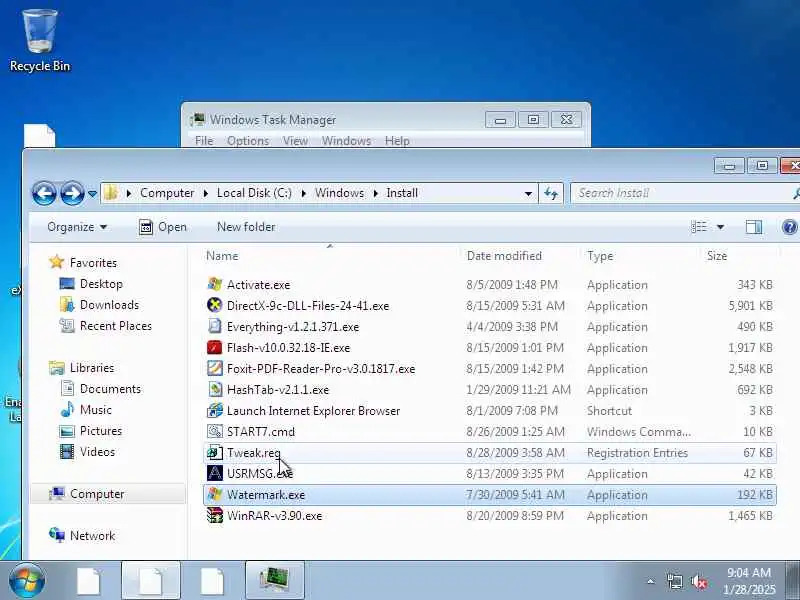Image resolution: width=800 pixels, height=600 pixels.
Task: Select Favorites in navigation pane
Action: (93, 263)
